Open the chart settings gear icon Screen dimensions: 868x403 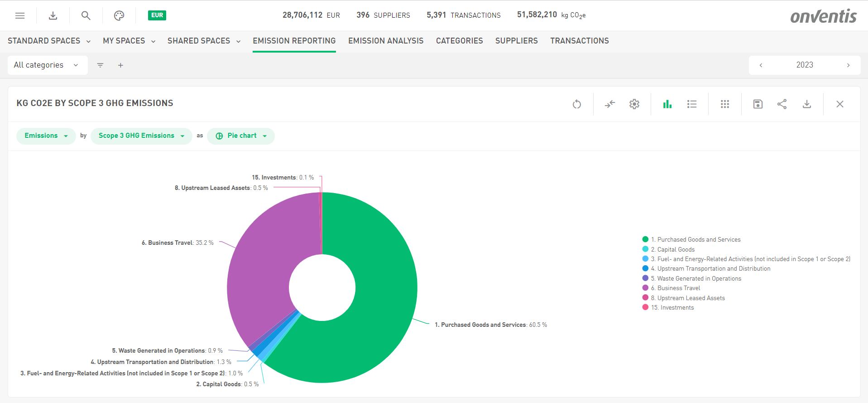634,104
